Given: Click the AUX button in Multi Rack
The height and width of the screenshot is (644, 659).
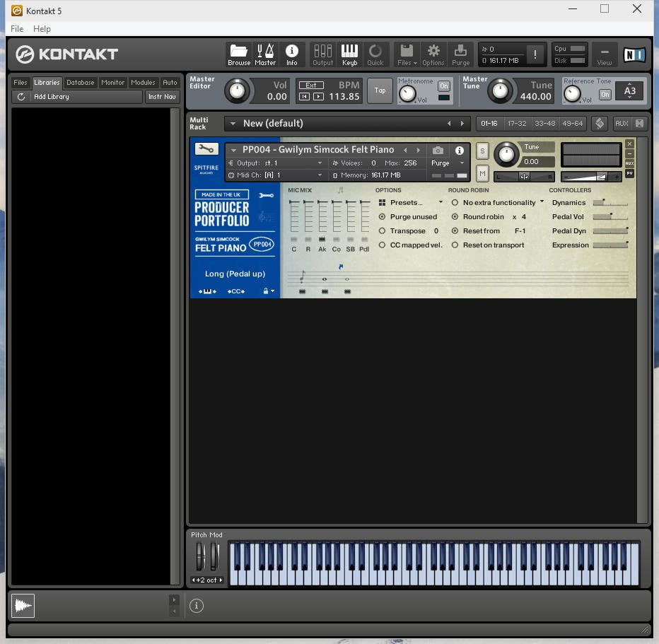Looking at the screenshot, I should 622,124.
